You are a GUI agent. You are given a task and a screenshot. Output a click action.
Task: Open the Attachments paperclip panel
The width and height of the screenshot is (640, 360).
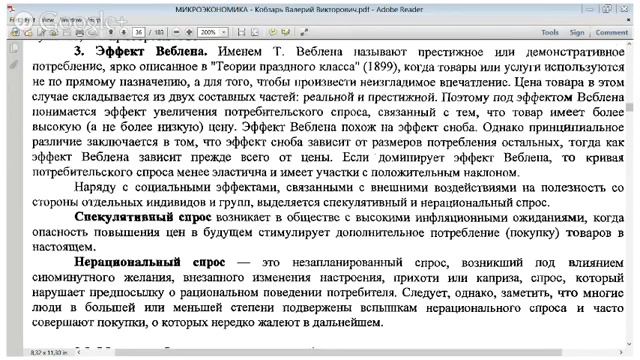(14, 64)
